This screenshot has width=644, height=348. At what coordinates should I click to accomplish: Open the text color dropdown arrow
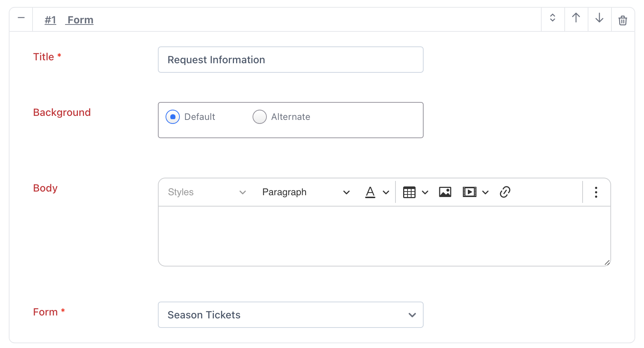pos(386,192)
